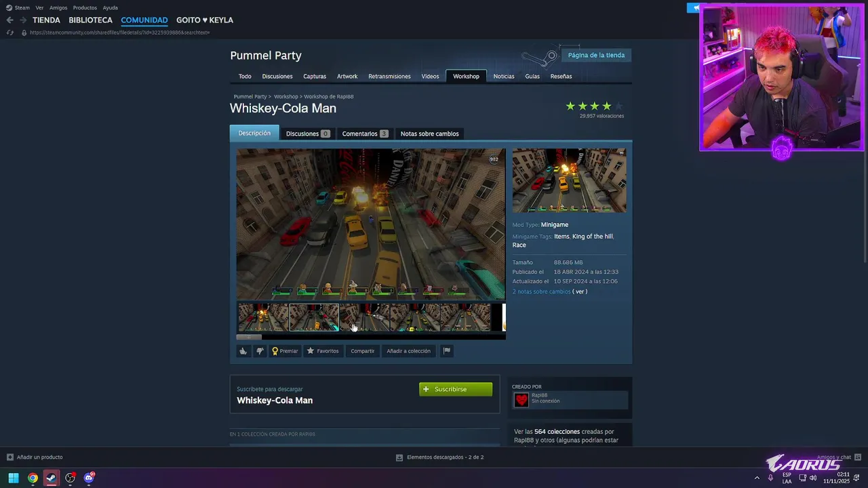Open the Retransmisiones tab
The width and height of the screenshot is (868, 488).
pos(389,77)
